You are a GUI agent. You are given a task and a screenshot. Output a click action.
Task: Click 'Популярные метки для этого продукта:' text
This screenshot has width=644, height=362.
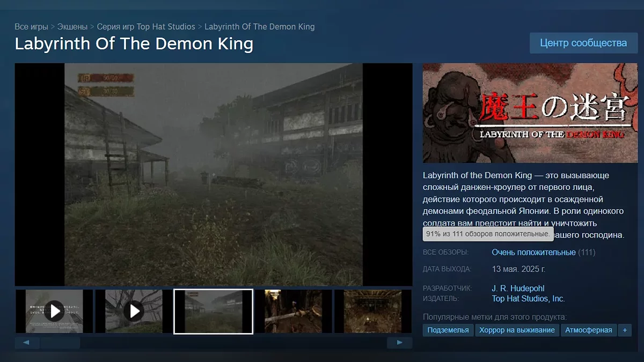point(495,317)
